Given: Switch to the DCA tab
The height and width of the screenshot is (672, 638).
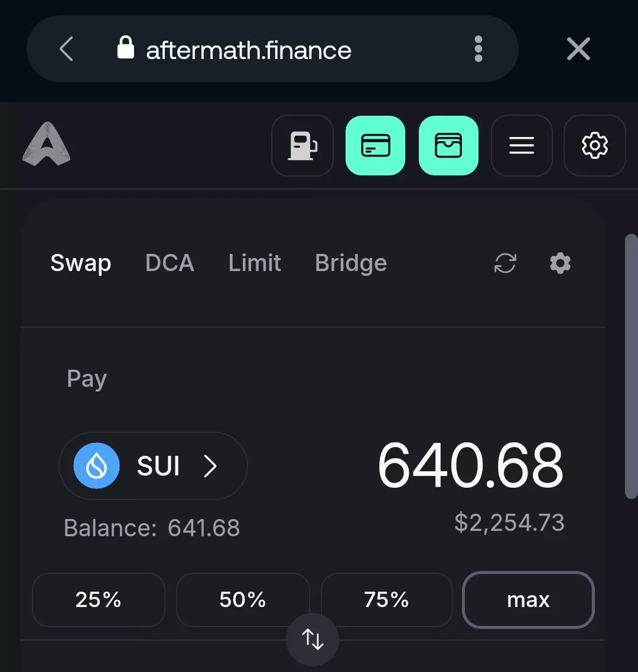Looking at the screenshot, I should click(170, 263).
